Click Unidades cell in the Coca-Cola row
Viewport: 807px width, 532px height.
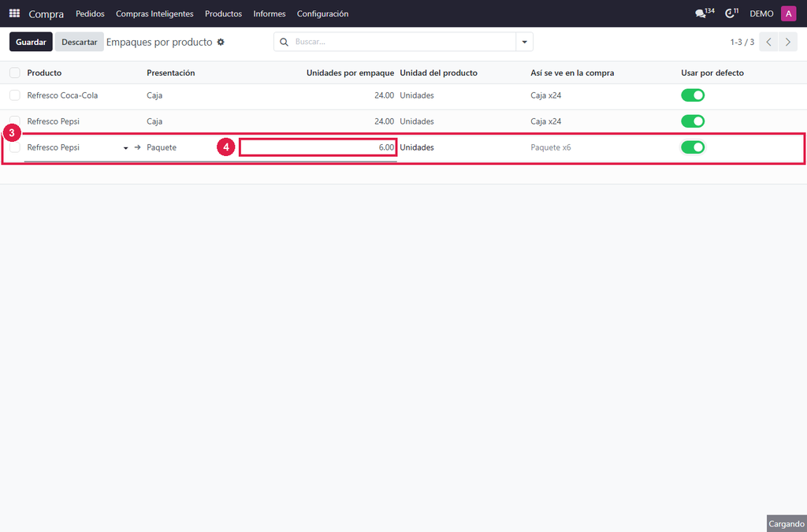[x=417, y=95]
